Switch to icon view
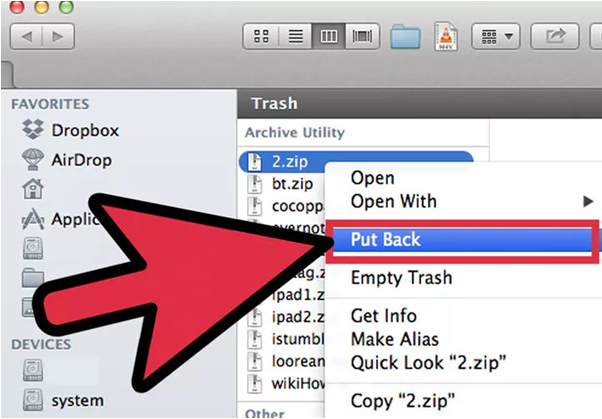 (261, 36)
